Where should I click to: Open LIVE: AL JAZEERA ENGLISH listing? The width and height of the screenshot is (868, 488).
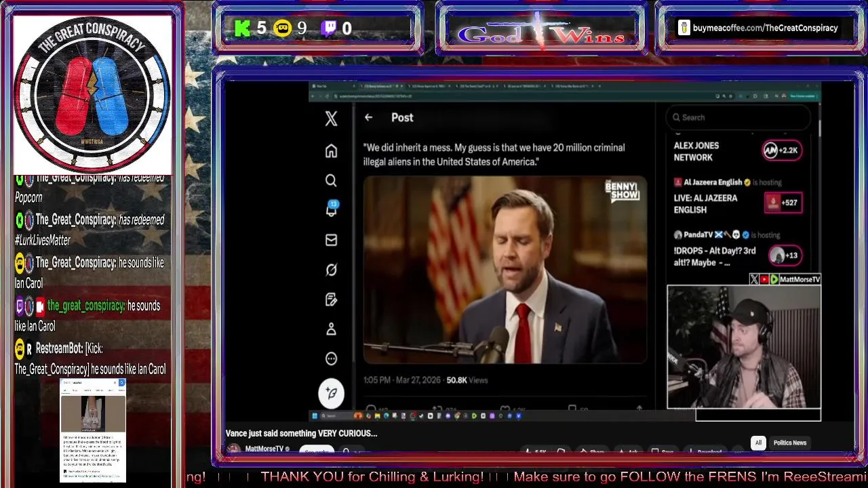pos(705,203)
